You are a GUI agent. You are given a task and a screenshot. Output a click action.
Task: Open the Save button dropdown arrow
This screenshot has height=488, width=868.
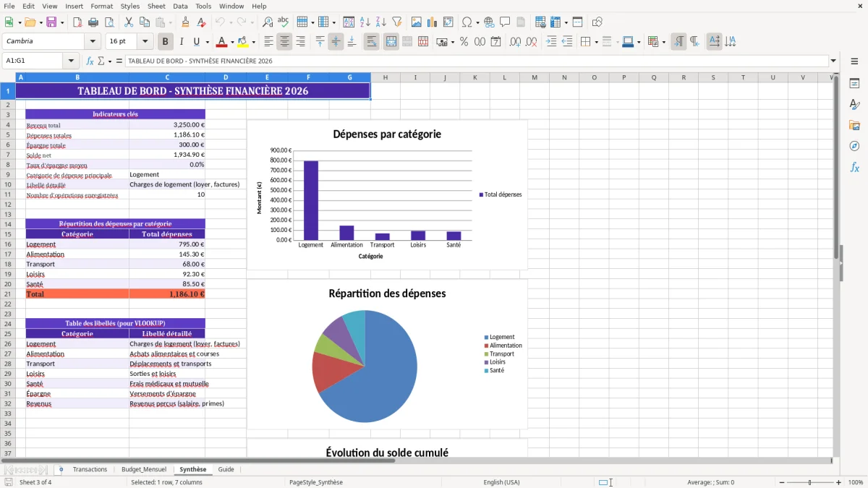pos(61,22)
